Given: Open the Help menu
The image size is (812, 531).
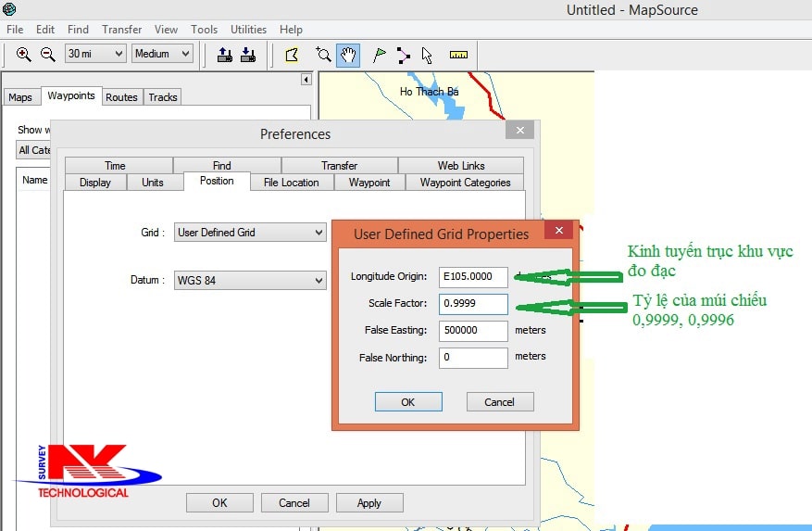Looking at the screenshot, I should pyautogui.click(x=291, y=30).
